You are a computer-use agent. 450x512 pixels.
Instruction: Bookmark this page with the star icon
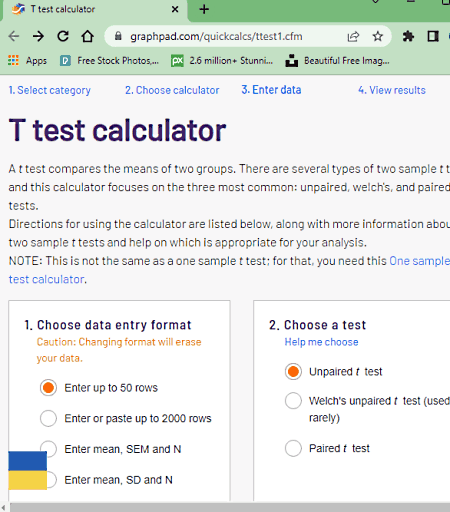[378, 36]
